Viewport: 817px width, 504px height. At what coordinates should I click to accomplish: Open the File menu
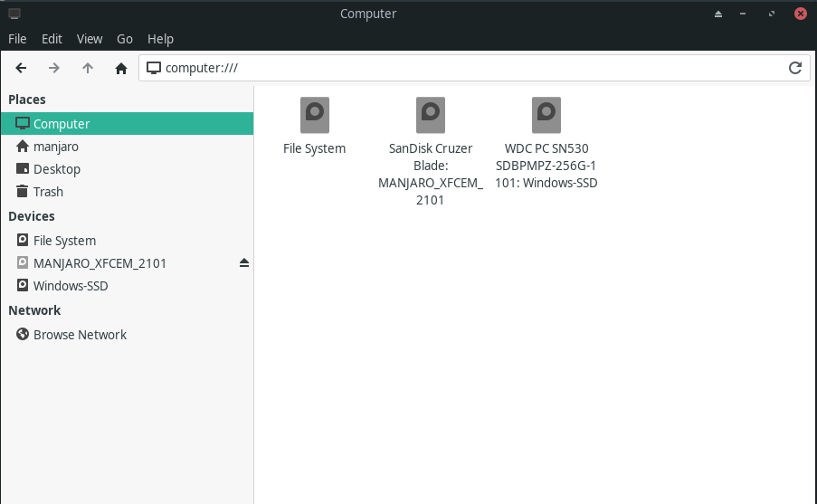pyautogui.click(x=17, y=39)
